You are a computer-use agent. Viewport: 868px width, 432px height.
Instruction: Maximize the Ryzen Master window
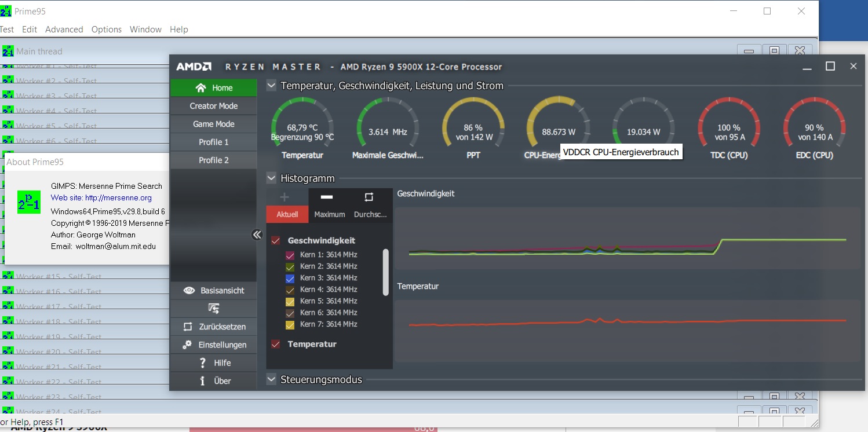pyautogui.click(x=830, y=67)
